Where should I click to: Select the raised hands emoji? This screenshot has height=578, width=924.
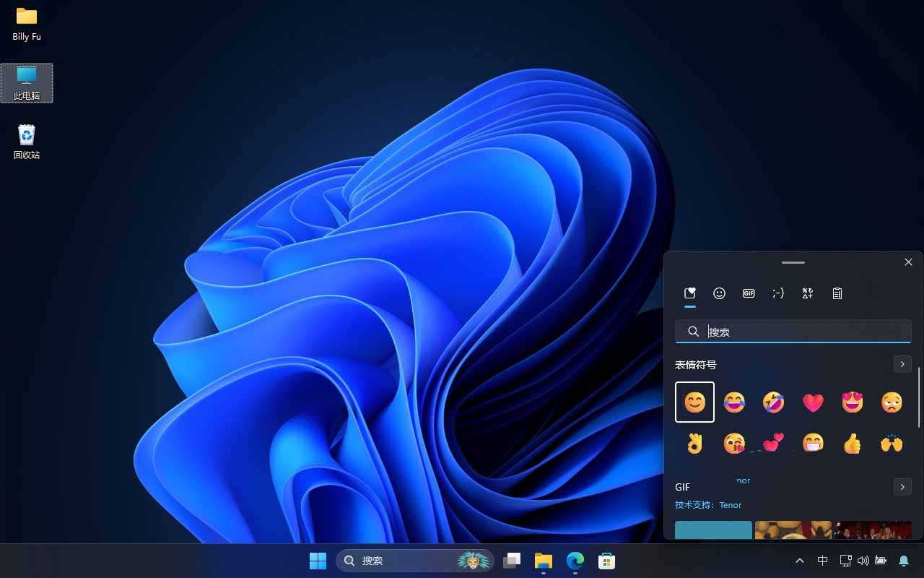[892, 443]
